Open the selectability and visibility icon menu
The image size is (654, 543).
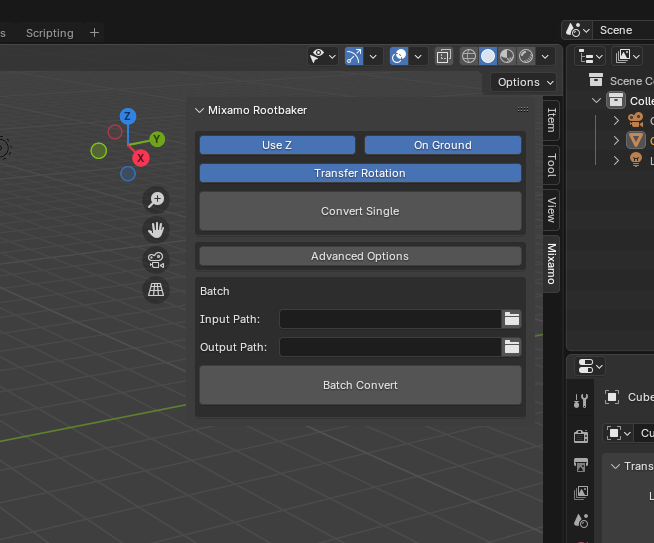[318, 56]
